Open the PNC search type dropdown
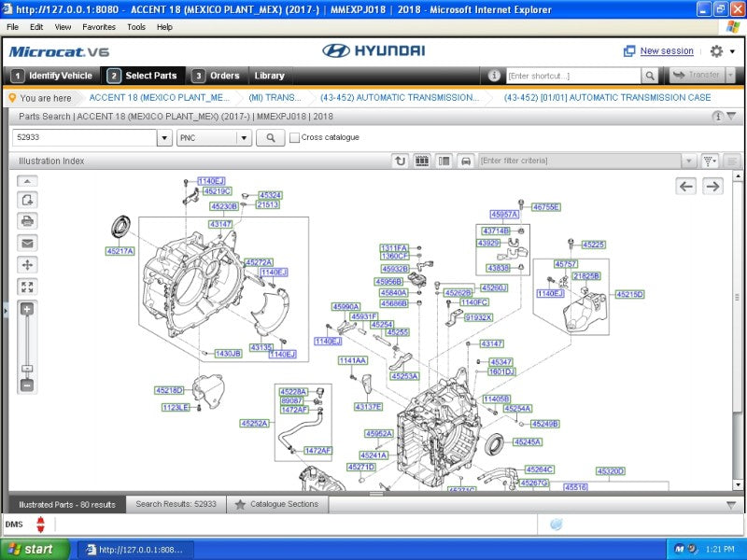This screenshot has width=747, height=560. point(244,138)
